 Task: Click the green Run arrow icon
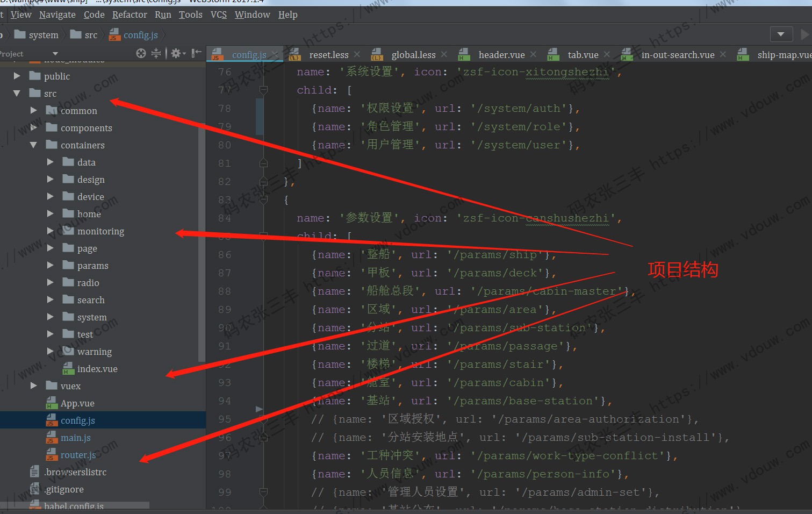[804, 34]
